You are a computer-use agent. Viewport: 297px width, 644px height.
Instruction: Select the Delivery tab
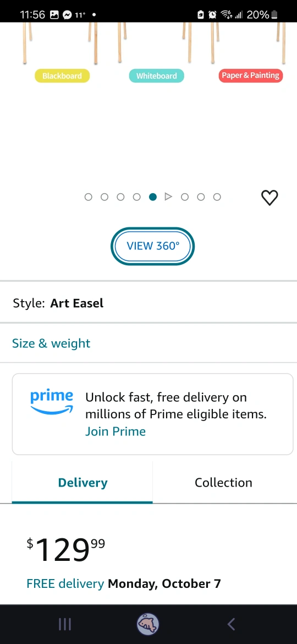82,482
